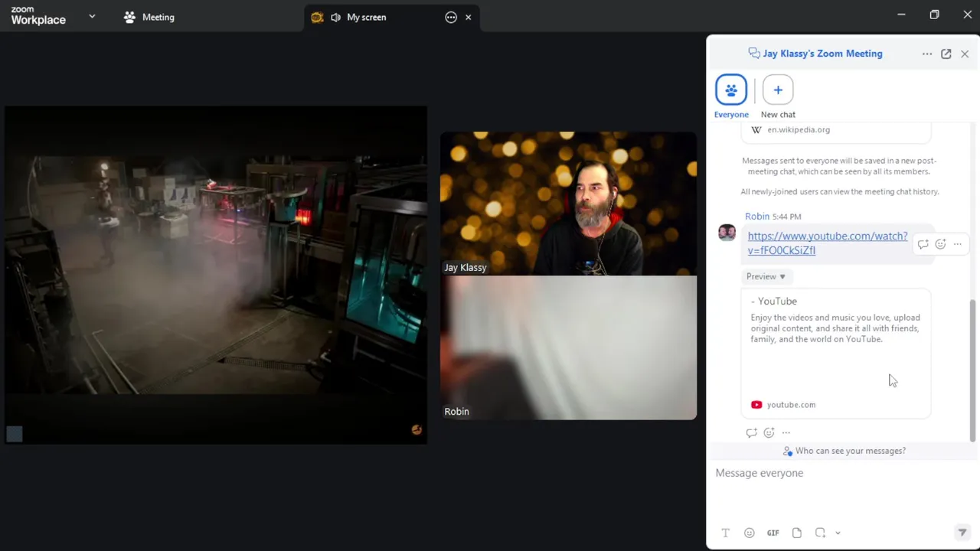Click the gray square in shared screen corner
The width and height of the screenshot is (980, 551).
click(15, 434)
